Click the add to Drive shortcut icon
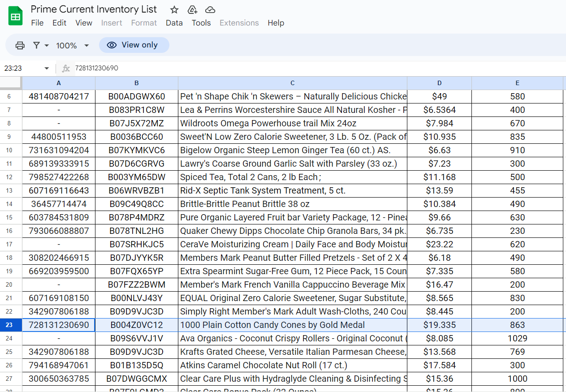The image size is (566, 392). coord(192,9)
